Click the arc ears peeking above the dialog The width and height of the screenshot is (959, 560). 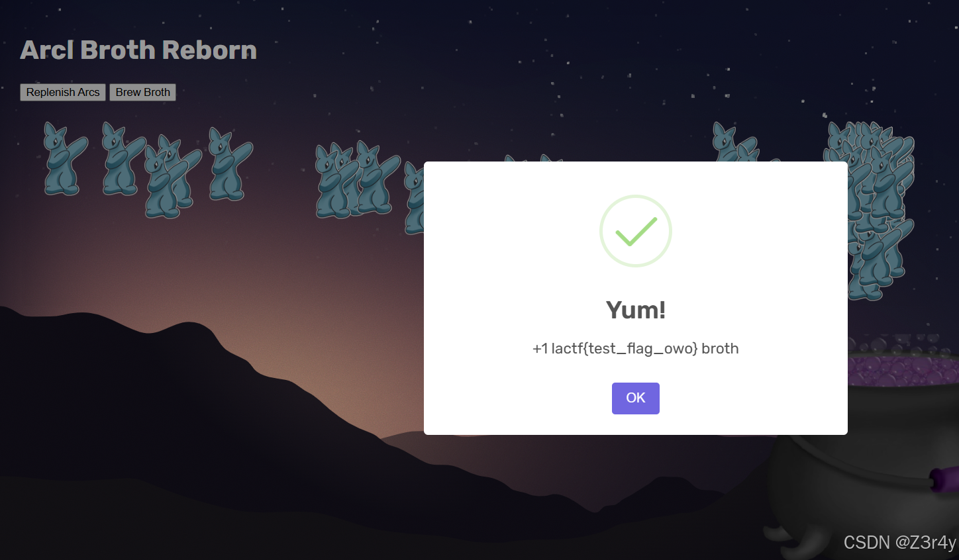533,158
